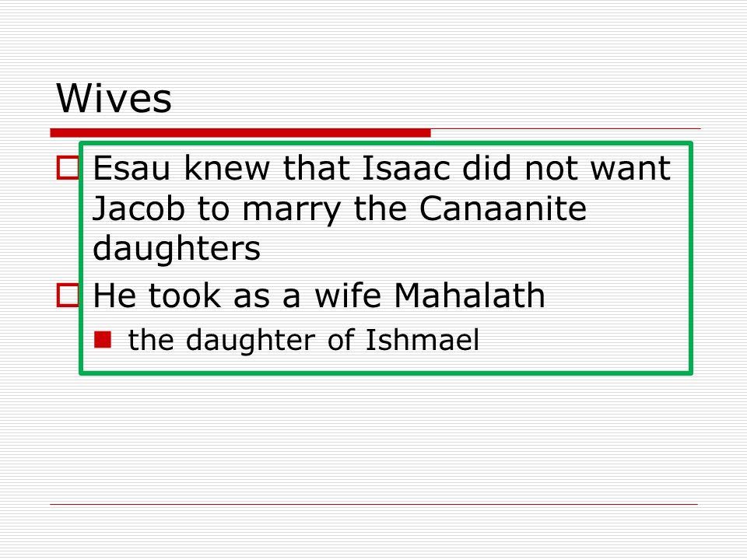
Task: Click the thick red bar under title
Action: click(x=240, y=133)
